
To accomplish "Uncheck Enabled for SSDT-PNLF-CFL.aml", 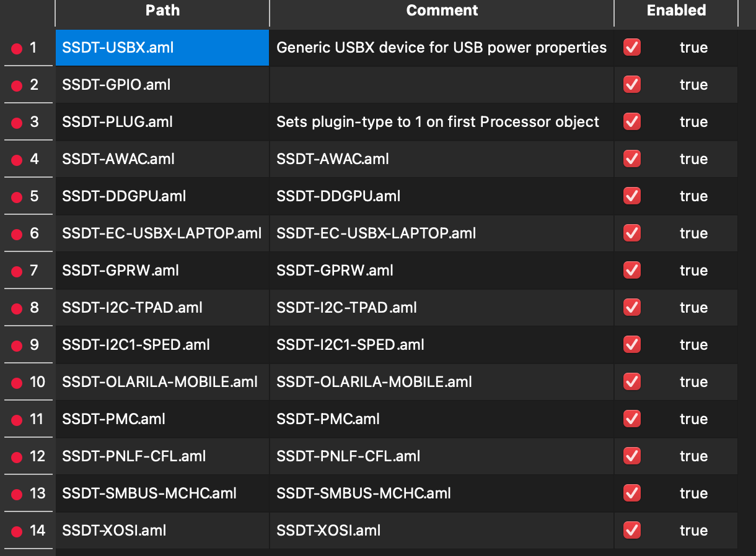I will (x=631, y=456).
